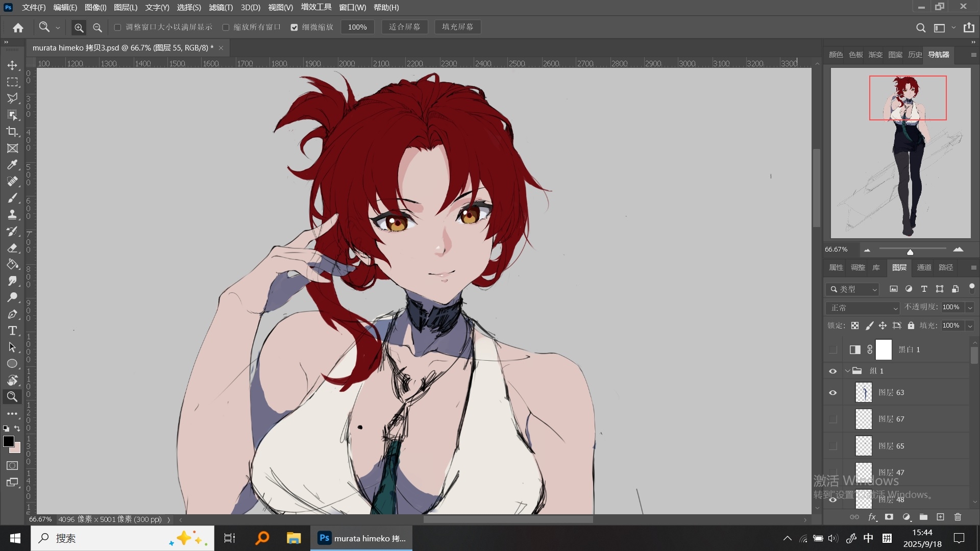Viewport: 980px width, 551px height.
Task: Open the zoom tool preset dropdown
Action: [x=58, y=28]
